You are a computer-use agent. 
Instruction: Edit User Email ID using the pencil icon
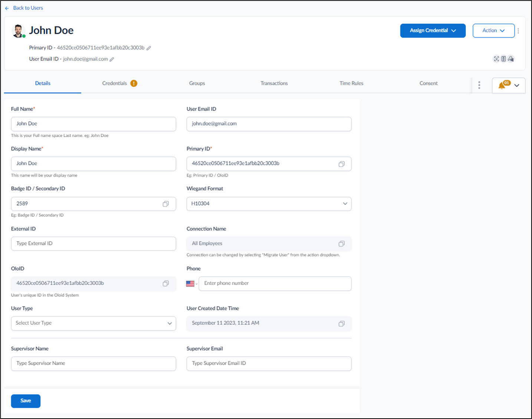point(112,59)
